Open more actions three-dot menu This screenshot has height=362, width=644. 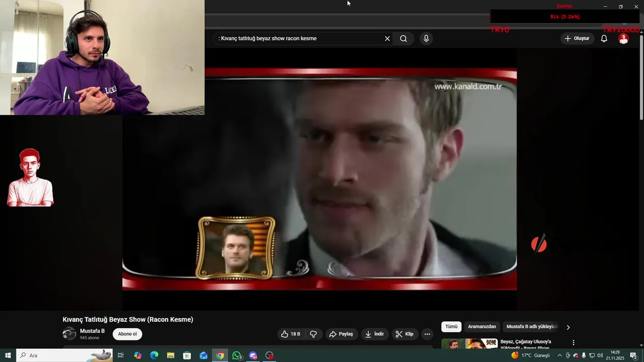click(x=427, y=334)
